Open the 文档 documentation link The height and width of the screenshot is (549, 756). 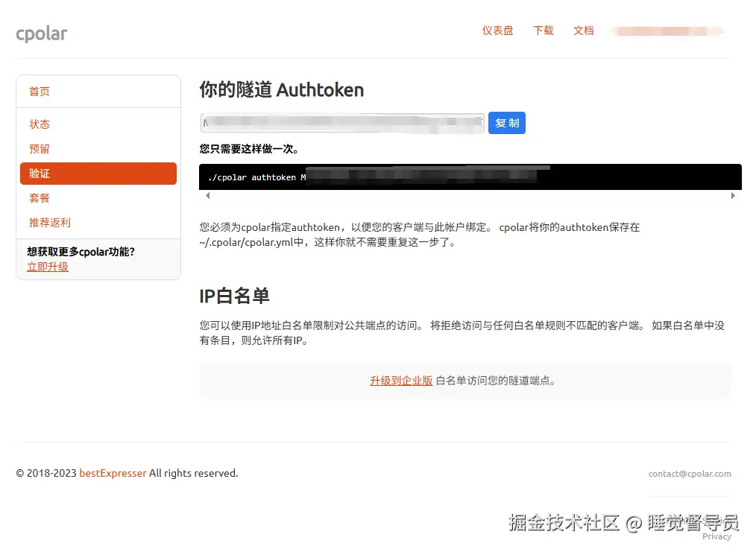[x=583, y=31]
